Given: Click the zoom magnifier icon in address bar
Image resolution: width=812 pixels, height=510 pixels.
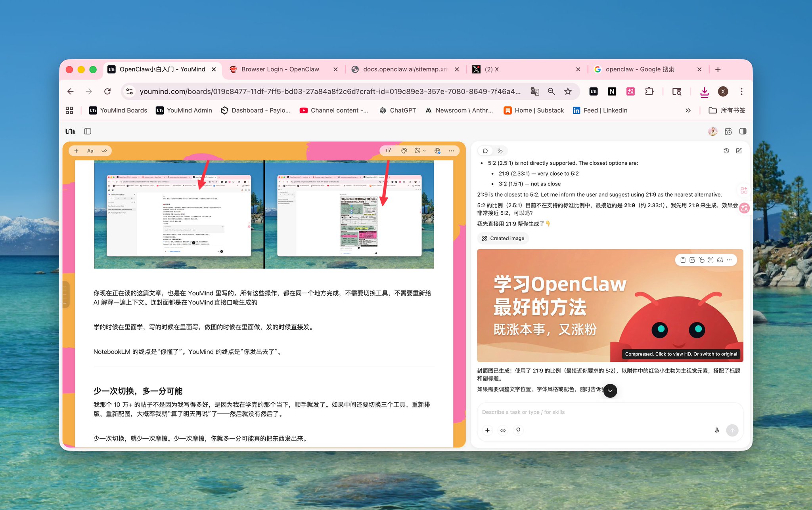Looking at the screenshot, I should 551,92.
